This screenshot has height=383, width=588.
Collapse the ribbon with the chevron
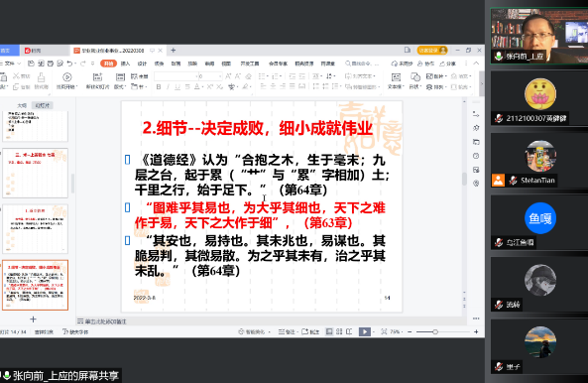pos(476,64)
